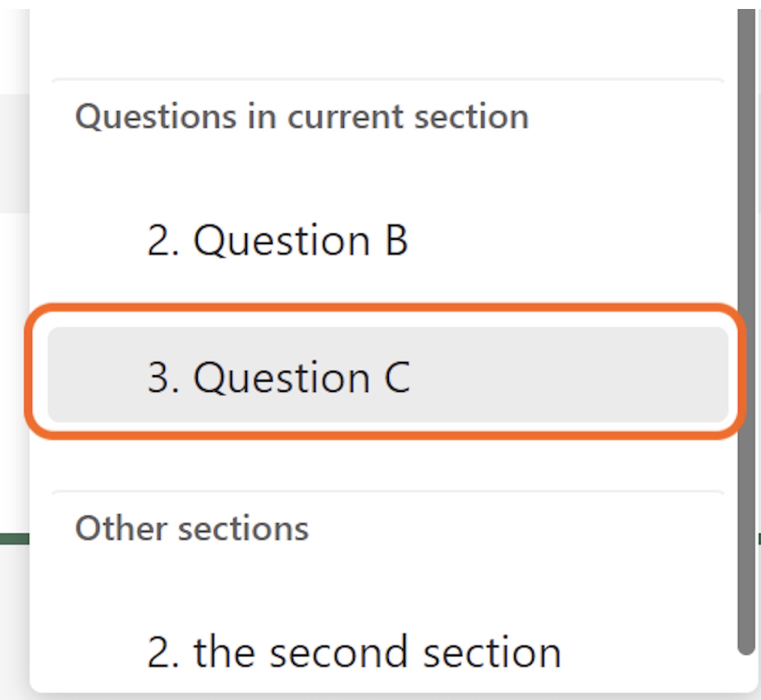This screenshot has height=700, width=761.
Task: Select "2. Question B" from the list
Action: coord(277,240)
